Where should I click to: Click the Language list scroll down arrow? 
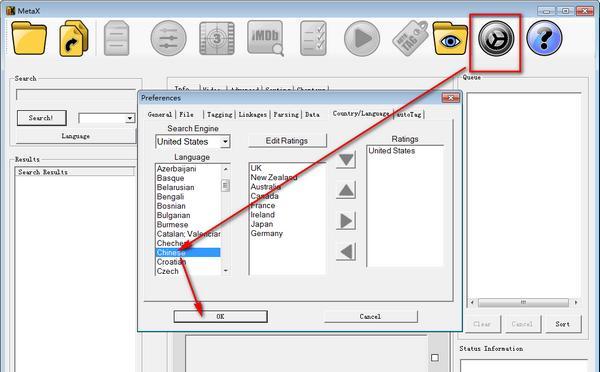coord(225,271)
